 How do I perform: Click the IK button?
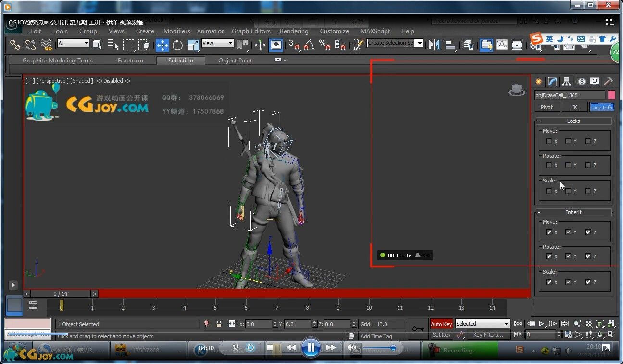point(574,107)
